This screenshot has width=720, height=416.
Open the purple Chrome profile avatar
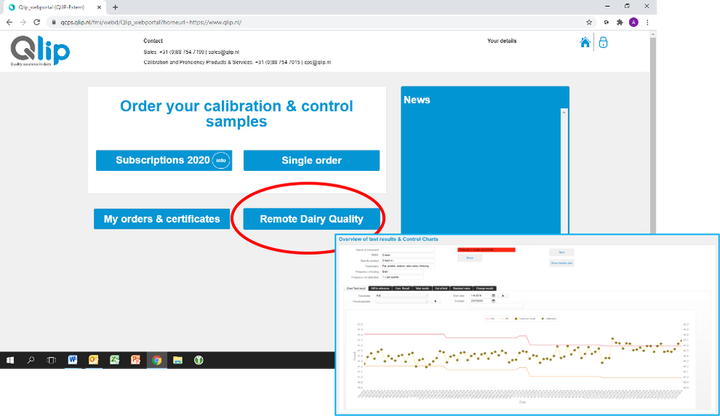633,22
